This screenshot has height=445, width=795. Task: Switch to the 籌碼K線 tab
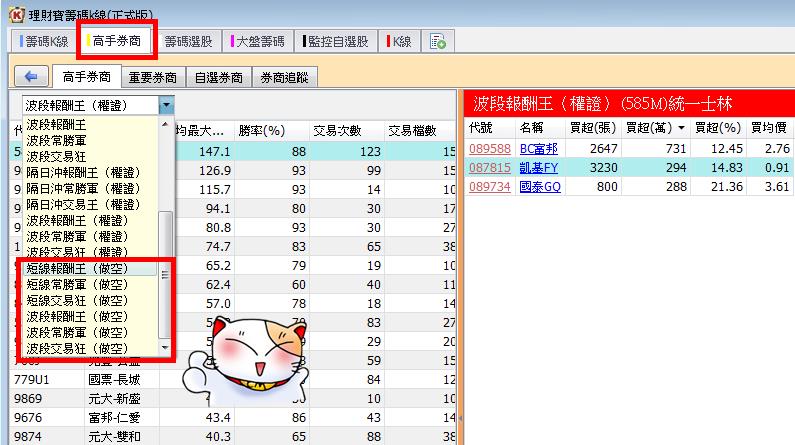click(x=44, y=41)
